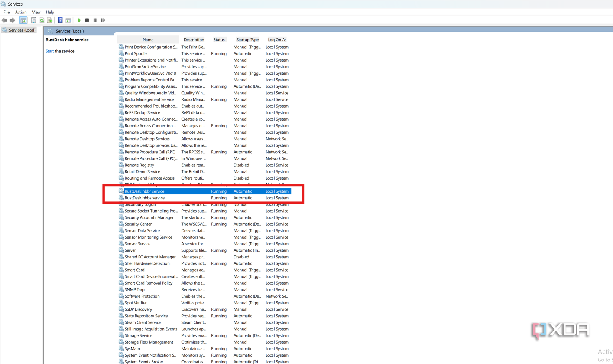
Task: Click the Stop Service square button
Action: pos(87,20)
